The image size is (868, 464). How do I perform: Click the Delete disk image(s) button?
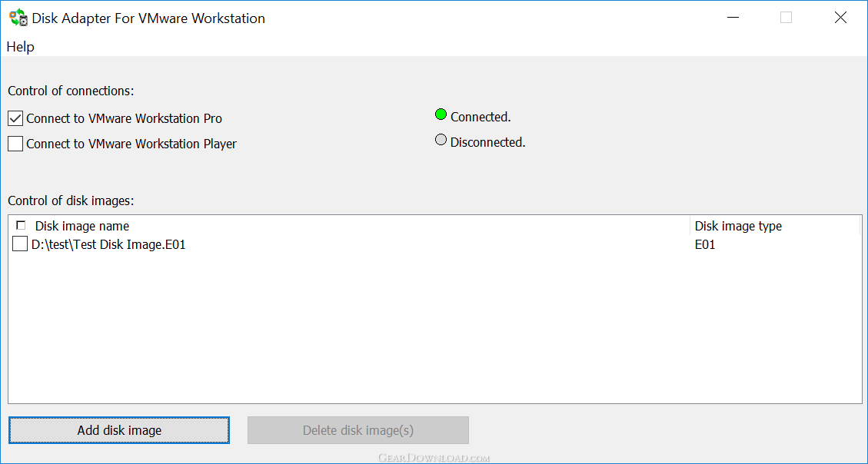pyautogui.click(x=358, y=430)
